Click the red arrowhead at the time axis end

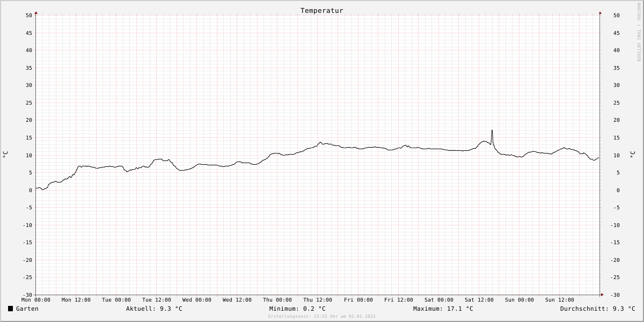coord(602,295)
